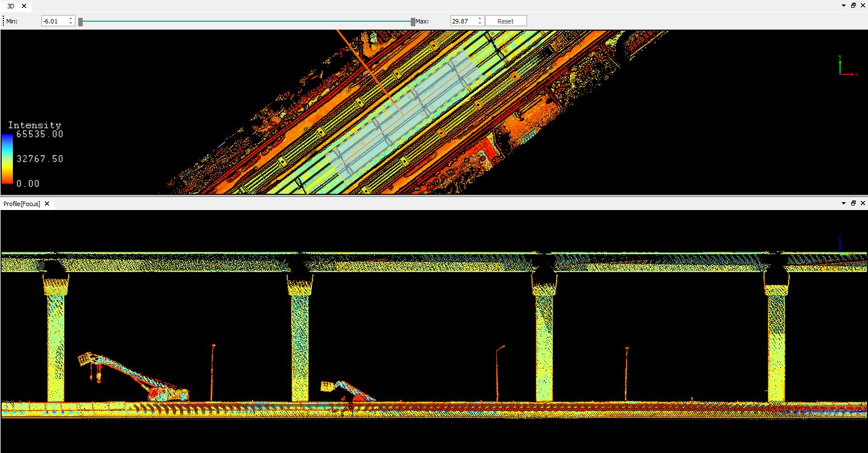Close the Profile[Focus] tab with its X
The height and width of the screenshot is (453, 868).
[x=47, y=204]
